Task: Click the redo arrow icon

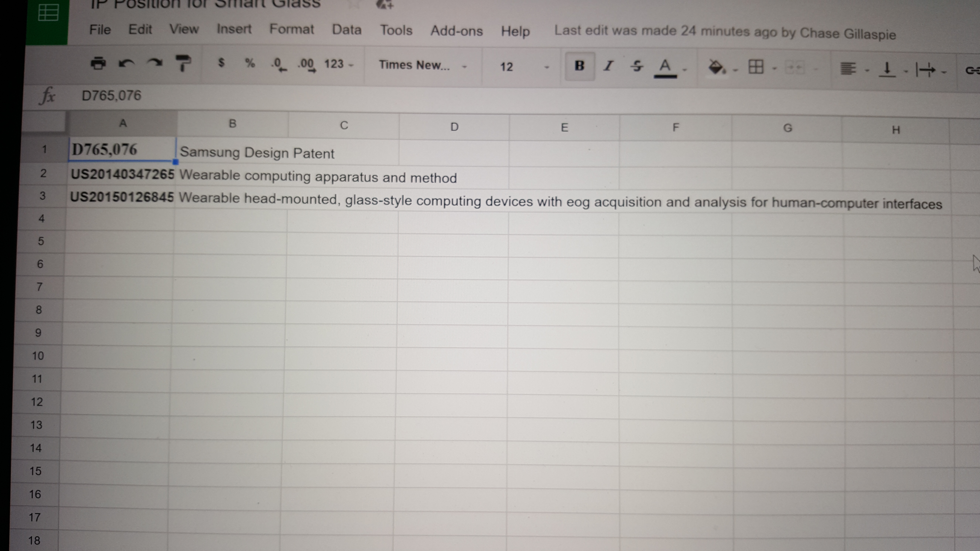Action: pos(154,63)
